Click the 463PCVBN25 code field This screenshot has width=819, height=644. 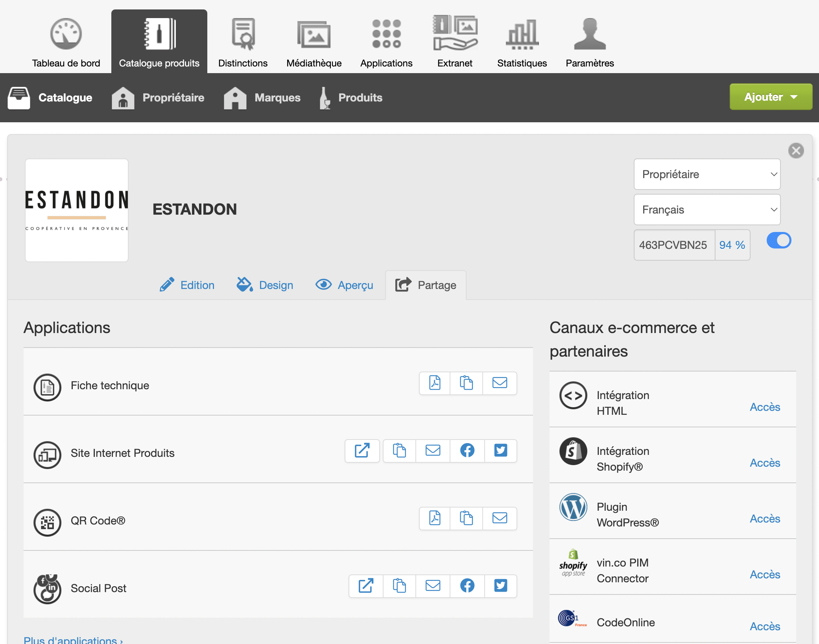674,245
